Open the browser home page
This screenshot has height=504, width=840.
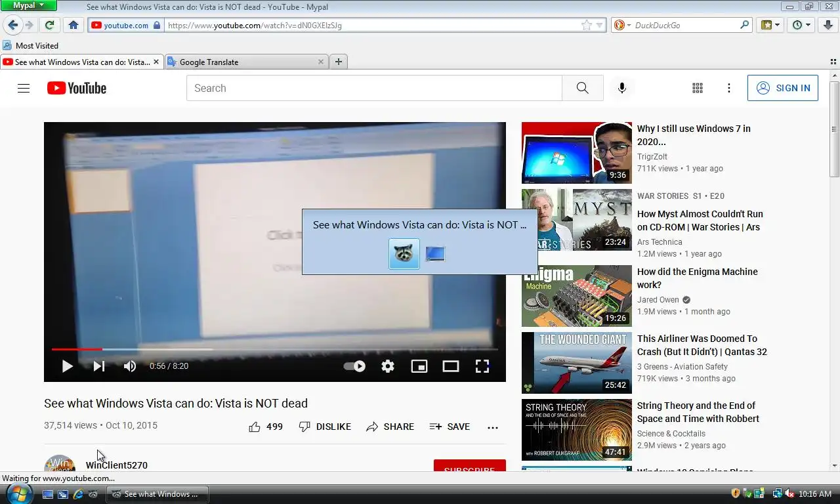click(x=73, y=25)
